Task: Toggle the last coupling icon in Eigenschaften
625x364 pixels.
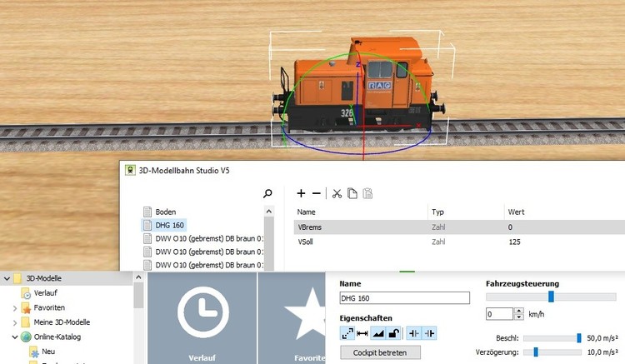Action: click(429, 333)
